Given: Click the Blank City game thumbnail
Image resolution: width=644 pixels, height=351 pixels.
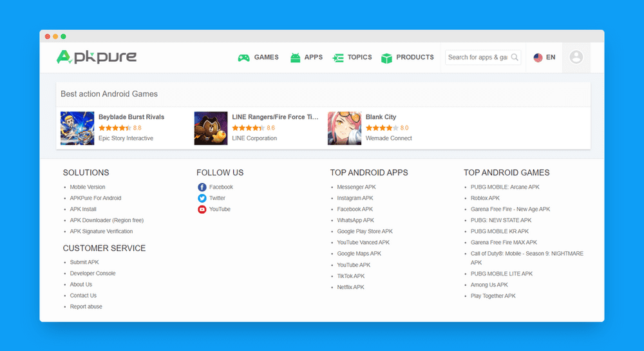Looking at the screenshot, I should pyautogui.click(x=344, y=128).
